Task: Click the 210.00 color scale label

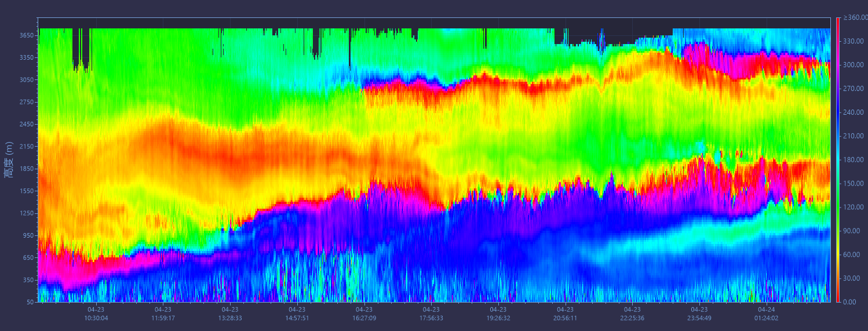Action: 852,136
